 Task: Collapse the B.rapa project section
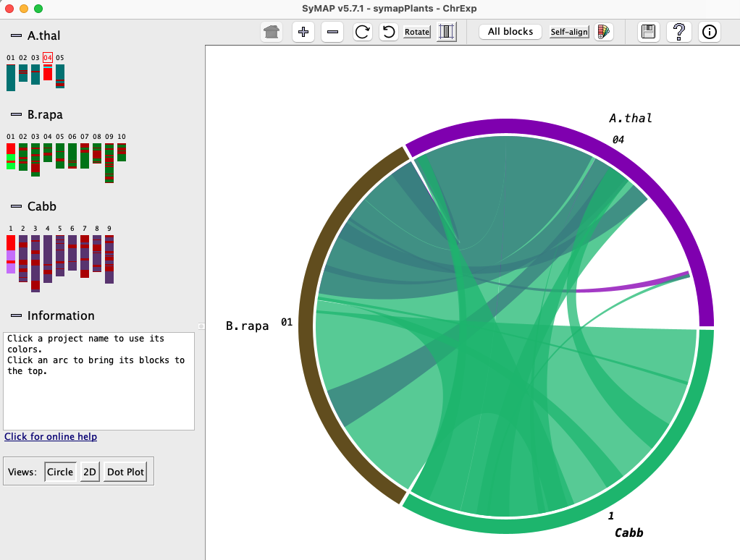click(16, 114)
